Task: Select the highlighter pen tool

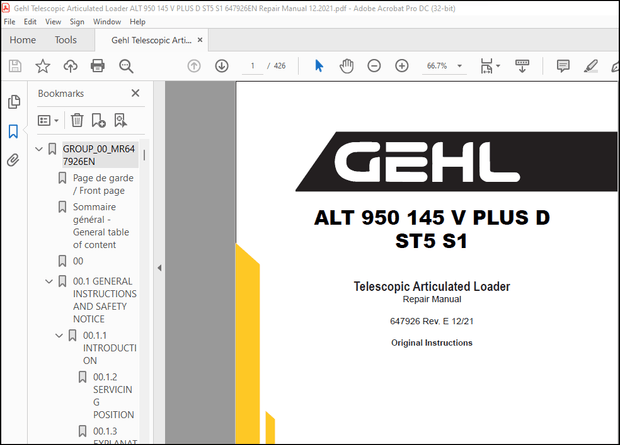Action: [x=591, y=66]
